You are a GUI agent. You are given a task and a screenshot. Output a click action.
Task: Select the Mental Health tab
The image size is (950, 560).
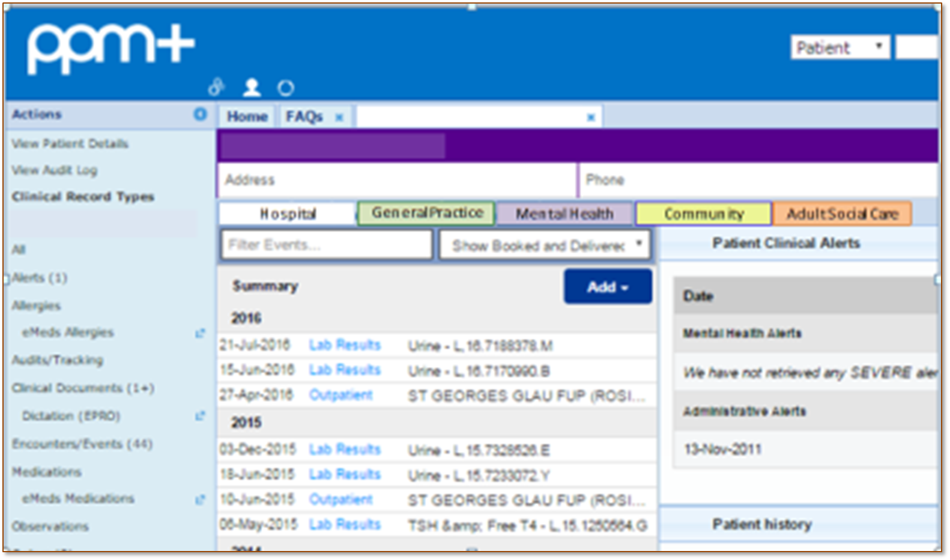[564, 214]
